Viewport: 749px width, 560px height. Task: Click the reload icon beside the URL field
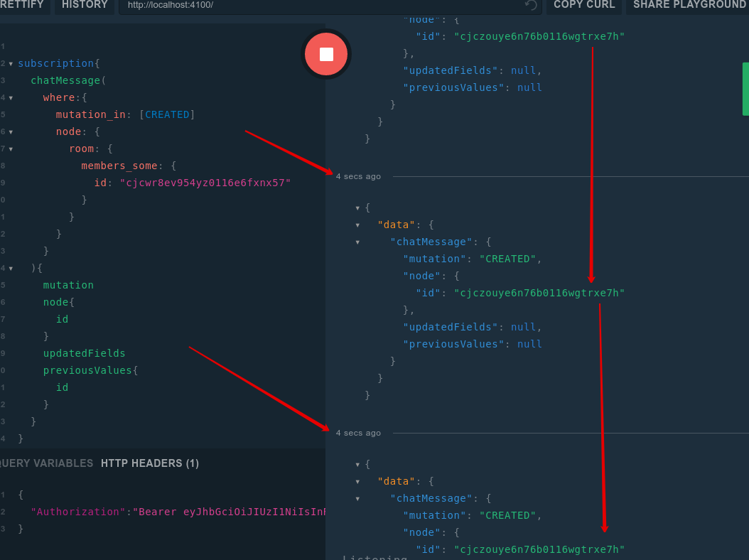tap(530, 6)
